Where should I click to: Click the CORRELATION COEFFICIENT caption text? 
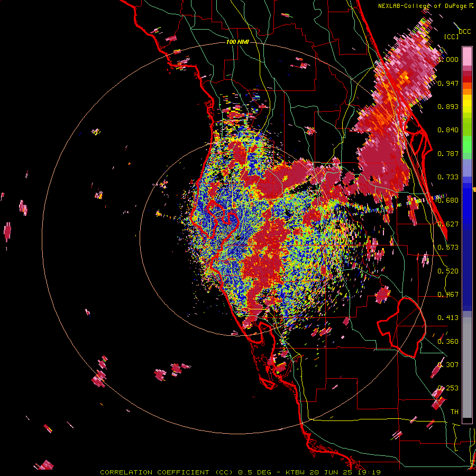pyautogui.click(x=155, y=472)
